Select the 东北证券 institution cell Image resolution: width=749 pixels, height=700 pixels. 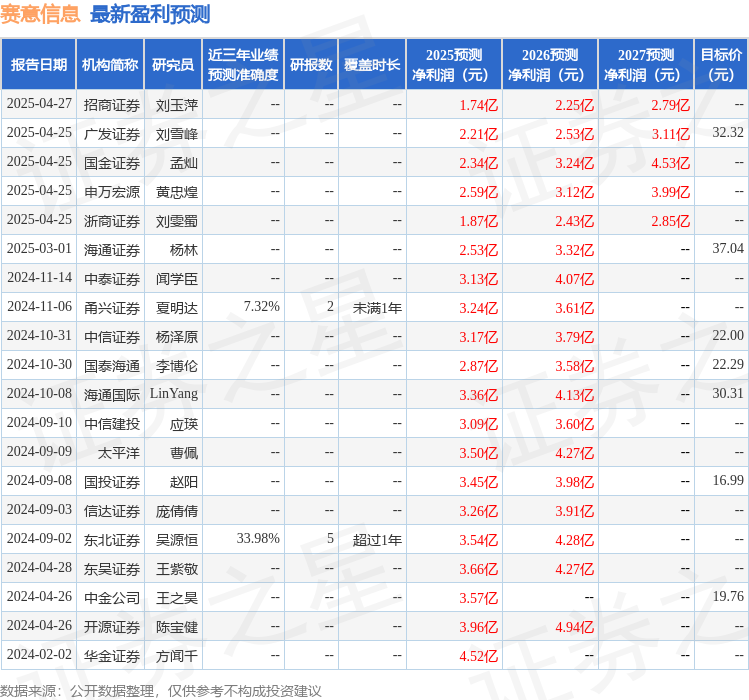coord(112,540)
